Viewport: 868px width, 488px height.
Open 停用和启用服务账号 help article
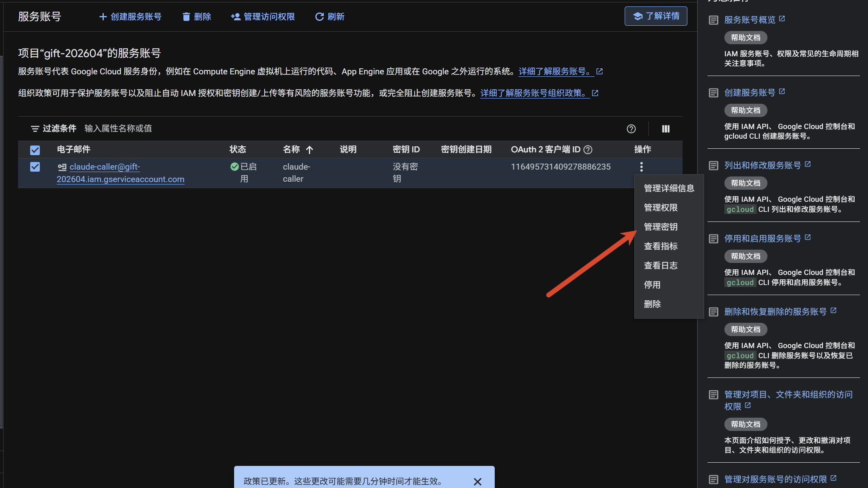pyautogui.click(x=763, y=238)
